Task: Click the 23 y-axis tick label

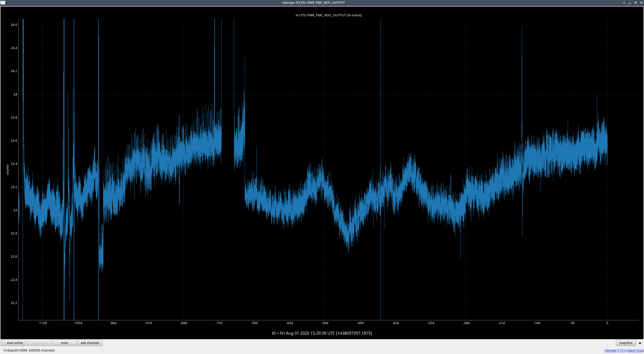Action: [15, 210]
